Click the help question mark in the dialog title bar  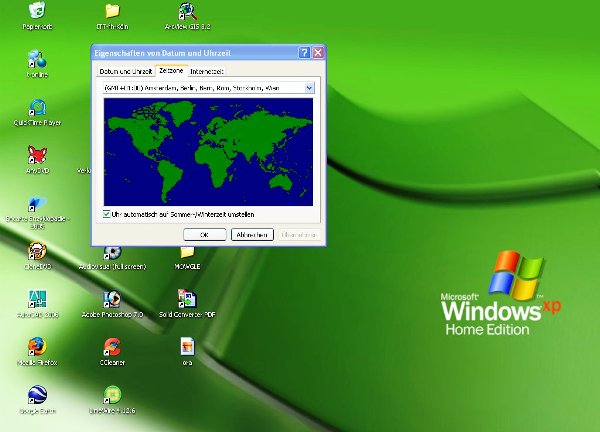pyautogui.click(x=304, y=53)
